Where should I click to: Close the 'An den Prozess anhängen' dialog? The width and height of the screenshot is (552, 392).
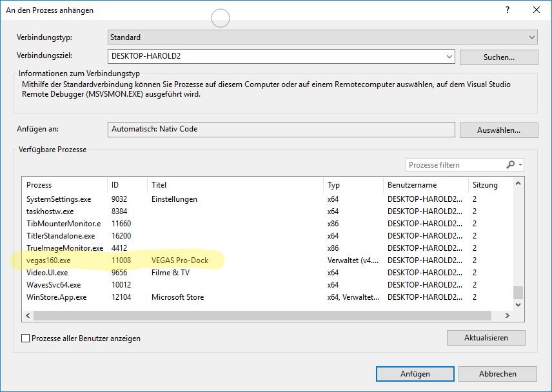tap(537, 10)
